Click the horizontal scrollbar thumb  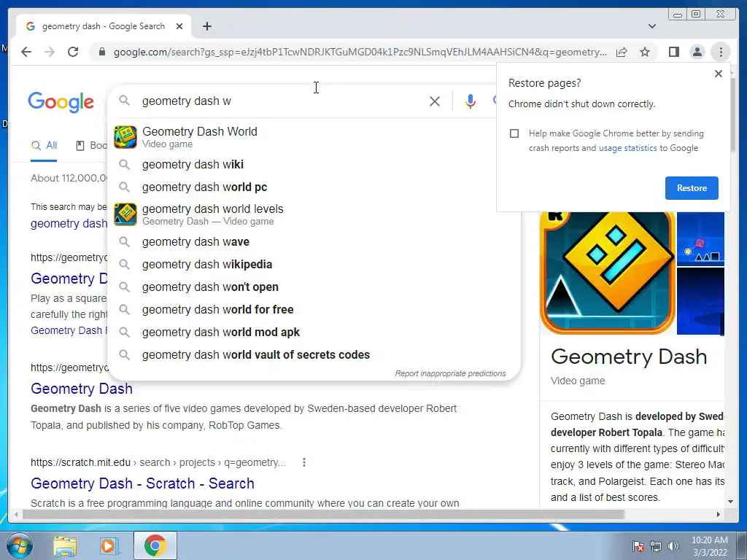[x=323, y=515]
